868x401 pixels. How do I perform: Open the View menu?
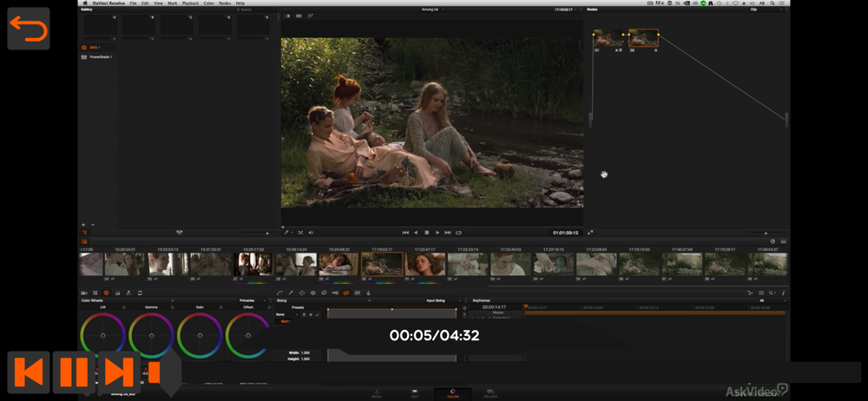[x=158, y=3]
